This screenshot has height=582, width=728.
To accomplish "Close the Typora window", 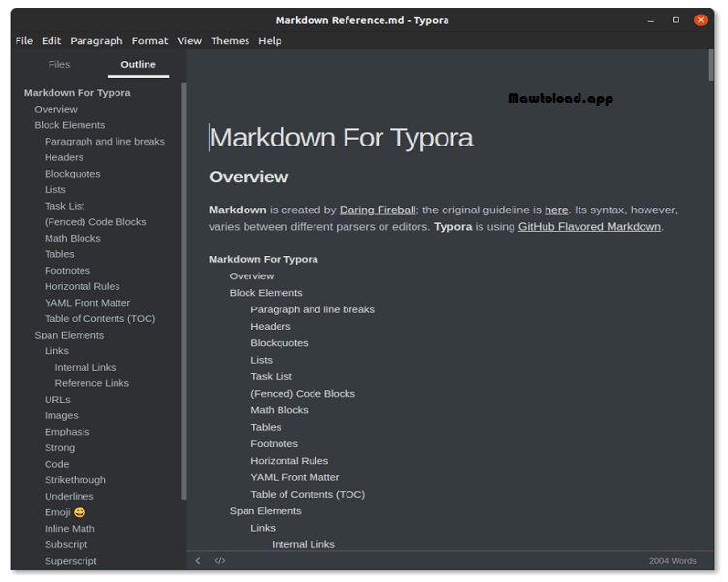I will pos(701,20).
